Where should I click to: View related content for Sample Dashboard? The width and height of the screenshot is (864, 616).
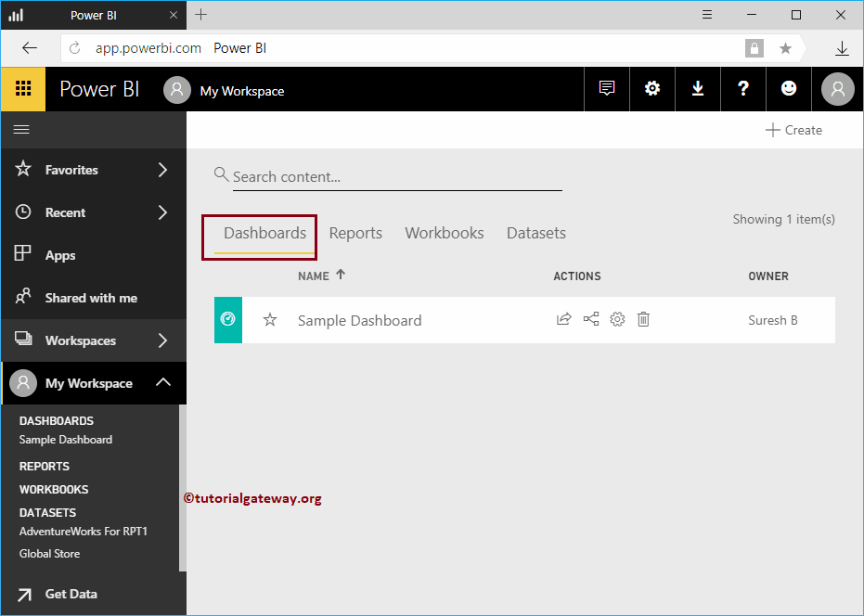pos(591,319)
